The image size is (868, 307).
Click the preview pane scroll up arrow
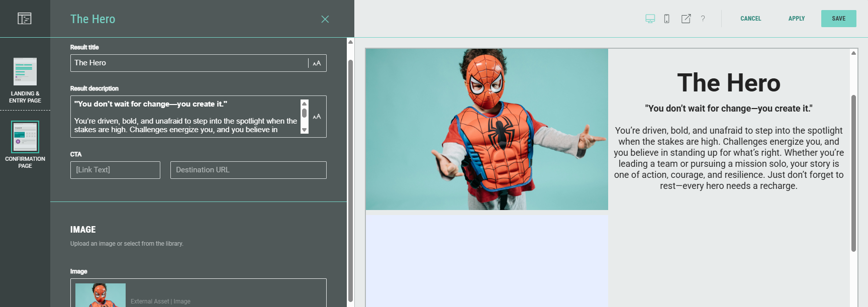[853, 53]
